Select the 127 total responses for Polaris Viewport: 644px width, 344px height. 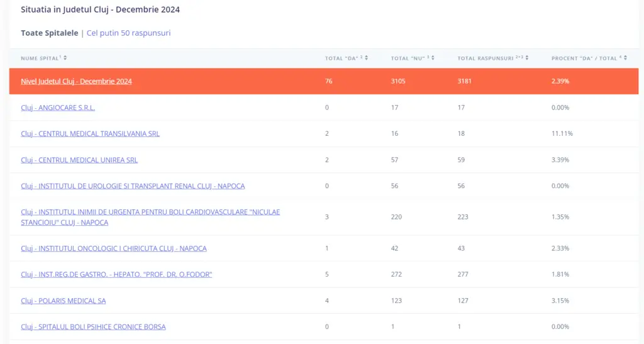[x=463, y=301]
